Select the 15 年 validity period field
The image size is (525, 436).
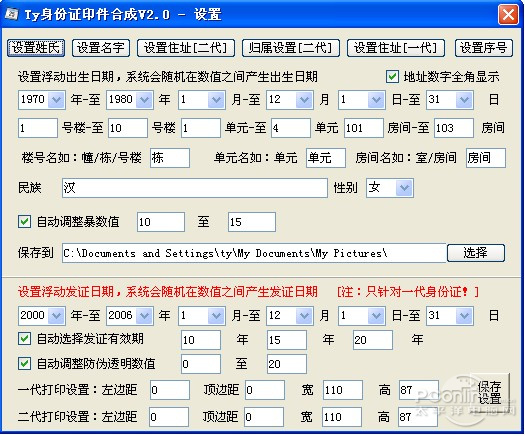(x=287, y=340)
